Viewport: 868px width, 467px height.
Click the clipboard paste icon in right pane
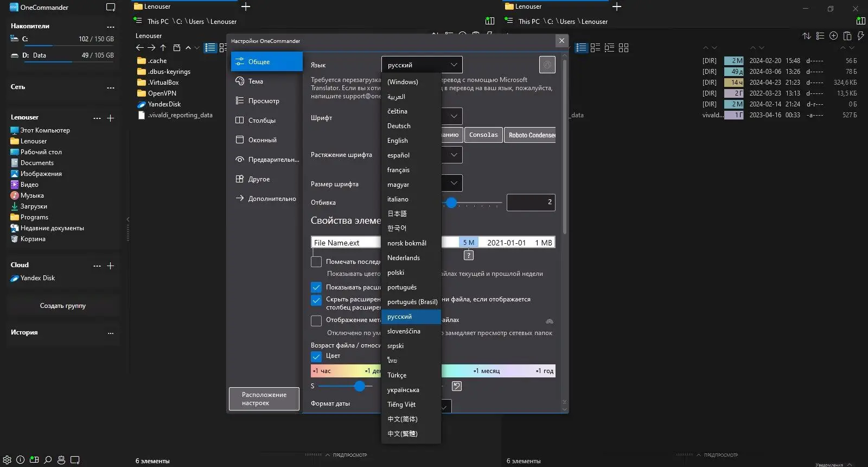(847, 36)
